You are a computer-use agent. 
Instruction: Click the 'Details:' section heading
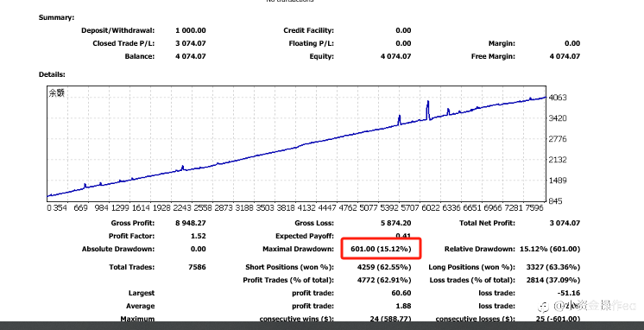pyautogui.click(x=52, y=74)
